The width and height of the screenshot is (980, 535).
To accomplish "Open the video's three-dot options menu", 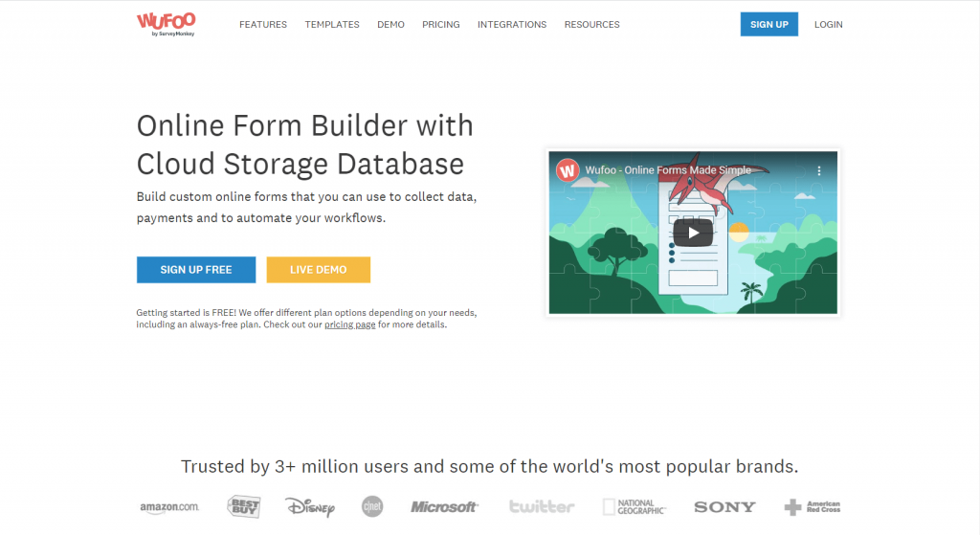I will [x=819, y=170].
